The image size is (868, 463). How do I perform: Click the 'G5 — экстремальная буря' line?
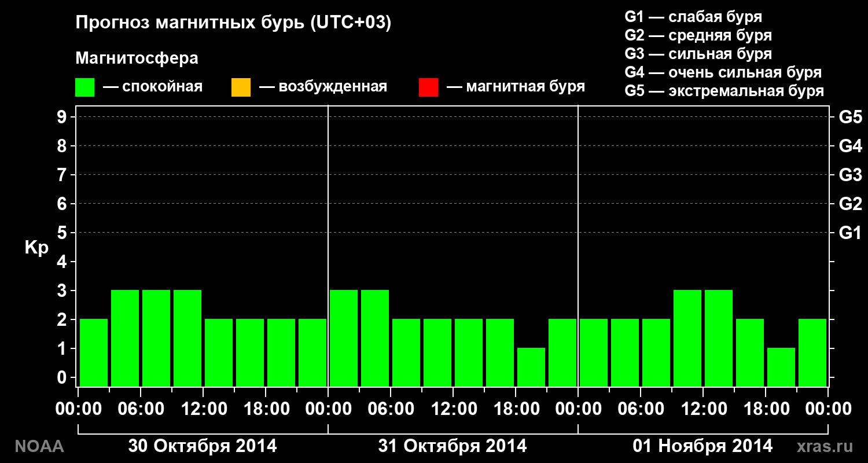(724, 91)
